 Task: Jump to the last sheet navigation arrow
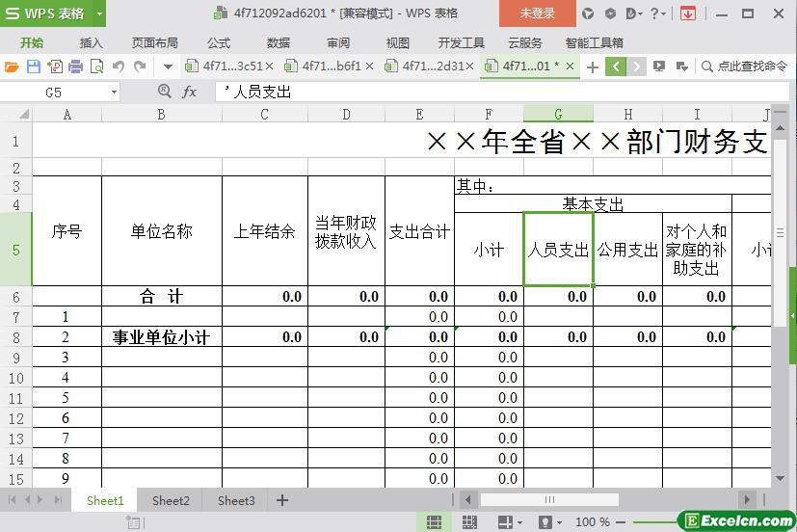(59, 500)
